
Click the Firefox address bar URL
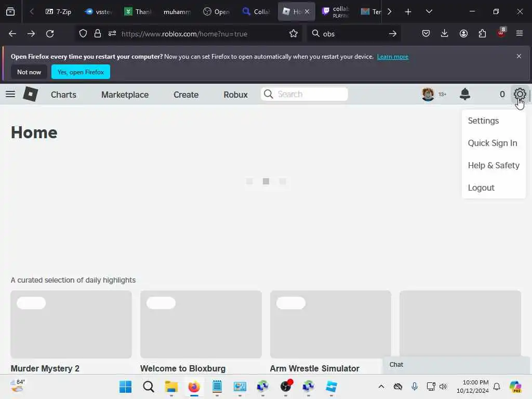pyautogui.click(x=184, y=34)
